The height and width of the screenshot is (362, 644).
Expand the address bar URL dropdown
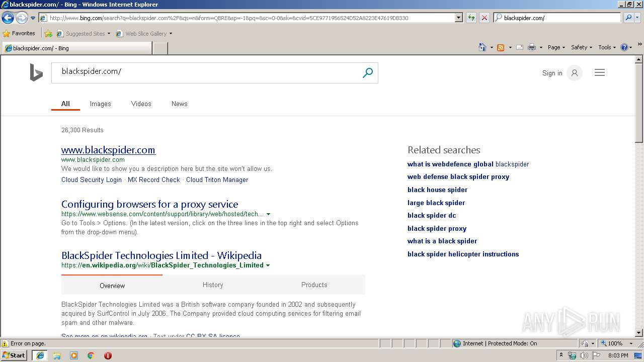458,18
